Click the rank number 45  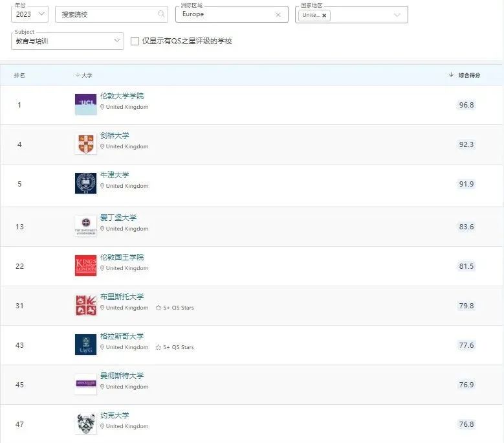point(19,385)
